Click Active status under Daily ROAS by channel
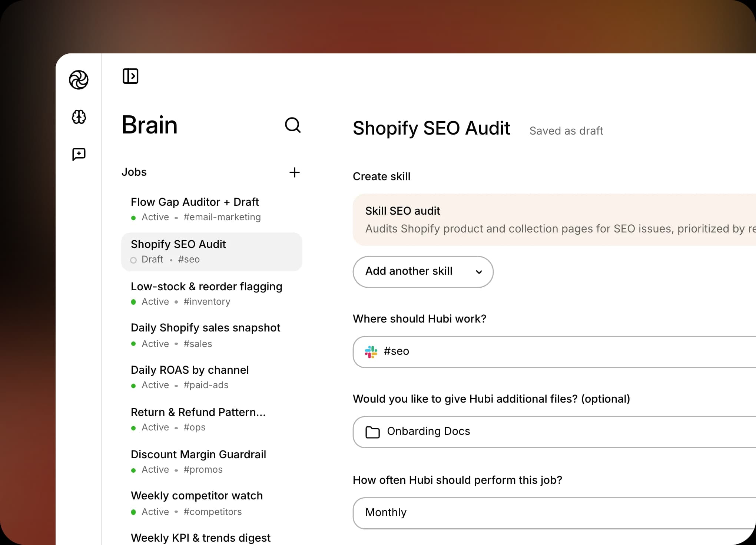756x545 pixels. tap(155, 385)
